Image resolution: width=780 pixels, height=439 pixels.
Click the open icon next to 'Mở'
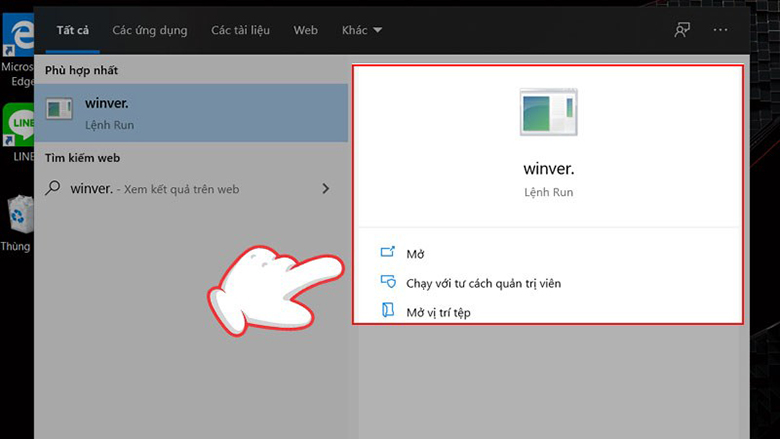[388, 252]
